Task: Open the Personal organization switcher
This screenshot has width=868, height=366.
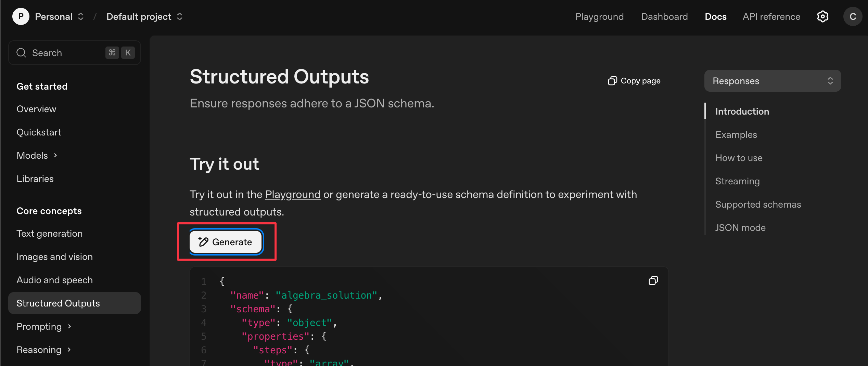Action: [x=60, y=16]
